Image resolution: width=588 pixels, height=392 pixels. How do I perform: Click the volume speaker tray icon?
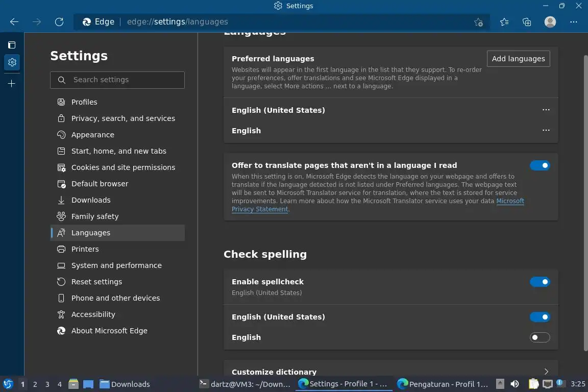click(514, 384)
